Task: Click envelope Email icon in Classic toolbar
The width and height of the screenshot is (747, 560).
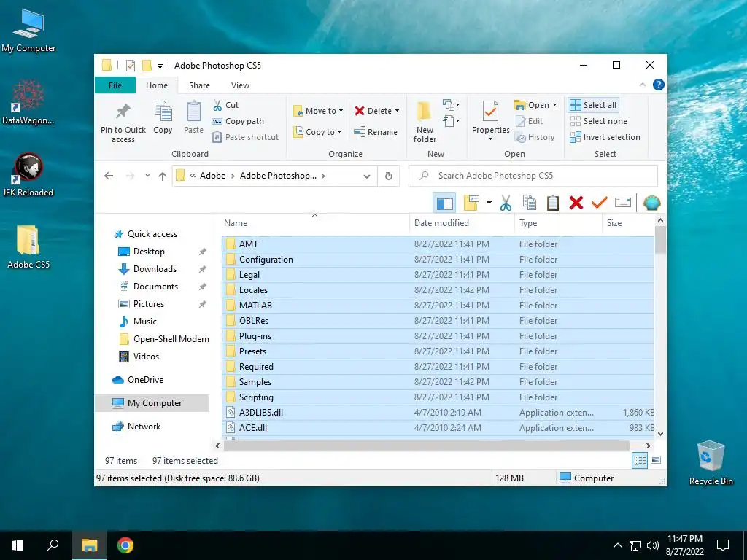Action: click(623, 203)
